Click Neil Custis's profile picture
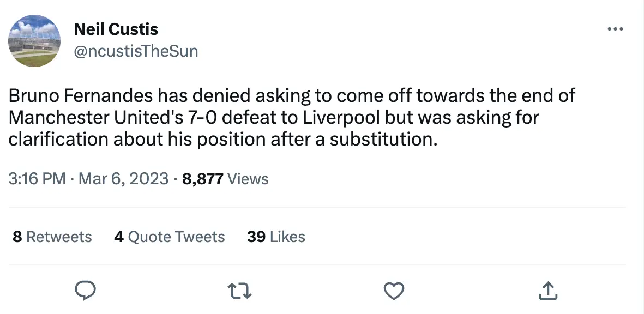The image size is (644, 314). coord(34,41)
